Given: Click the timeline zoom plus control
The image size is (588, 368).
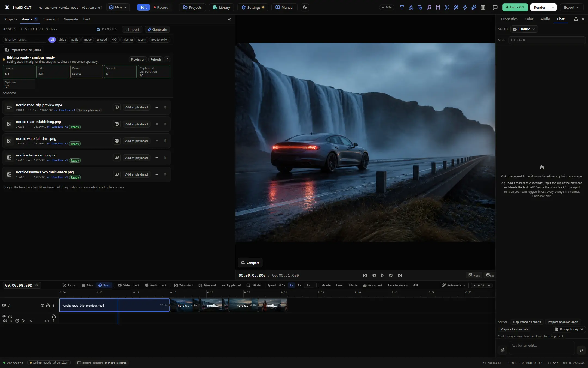Looking at the screenshot, I should tap(489, 285).
